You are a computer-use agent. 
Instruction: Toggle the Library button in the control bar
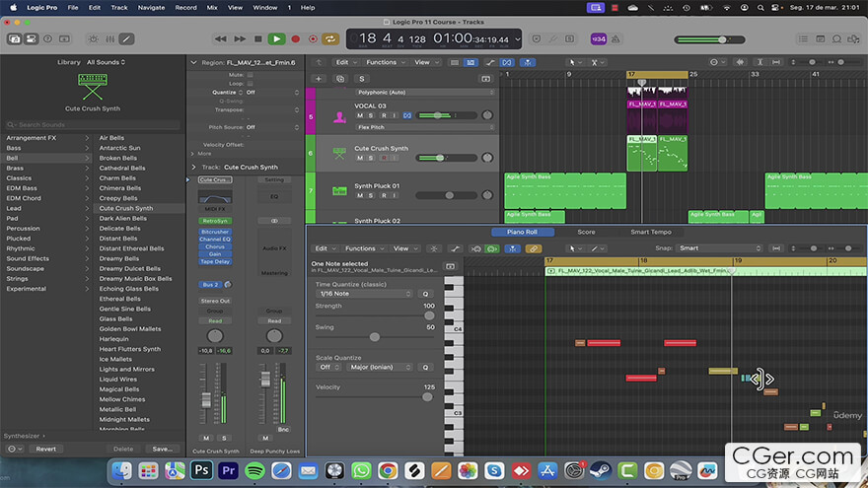click(x=15, y=38)
